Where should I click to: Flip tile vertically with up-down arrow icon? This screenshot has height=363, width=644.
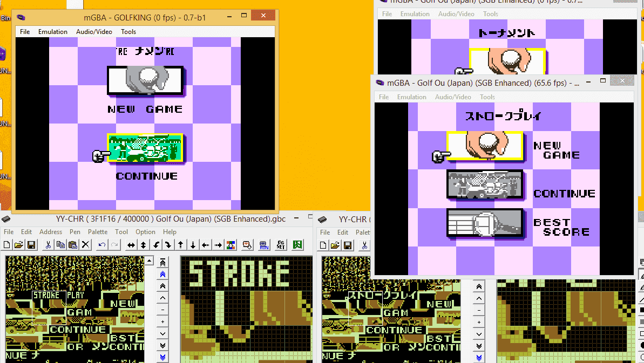(144, 245)
